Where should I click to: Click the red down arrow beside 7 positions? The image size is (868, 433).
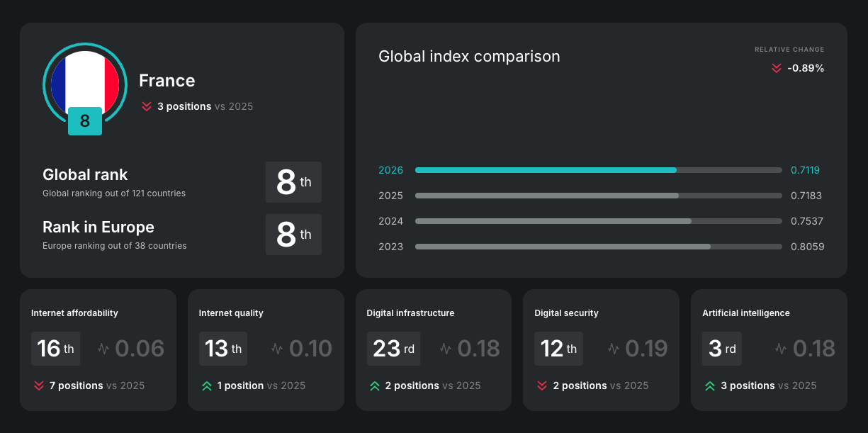(39, 386)
